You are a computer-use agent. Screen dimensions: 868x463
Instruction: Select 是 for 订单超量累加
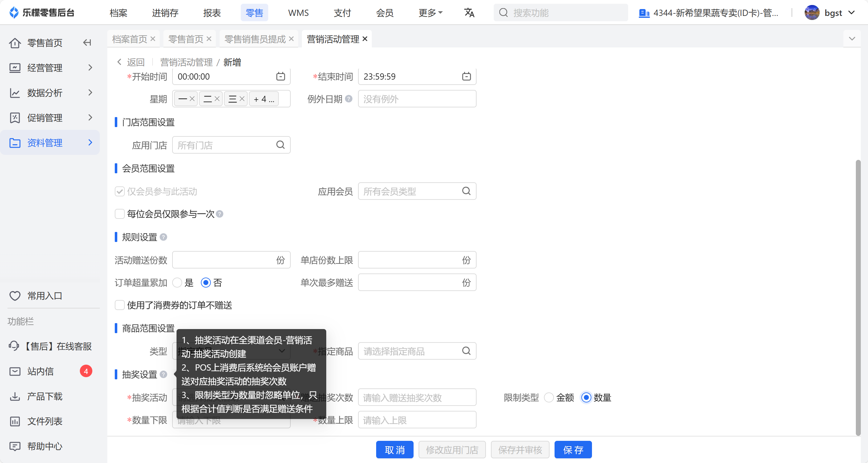click(177, 283)
